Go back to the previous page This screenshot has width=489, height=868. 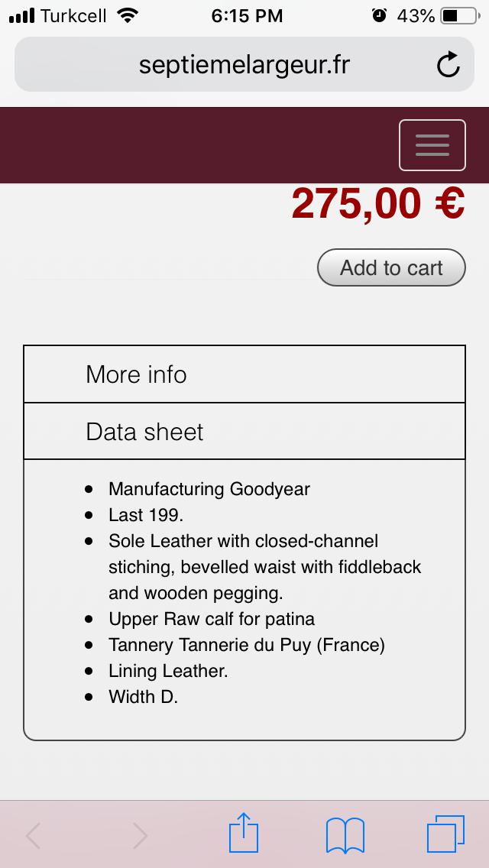pos(34,835)
